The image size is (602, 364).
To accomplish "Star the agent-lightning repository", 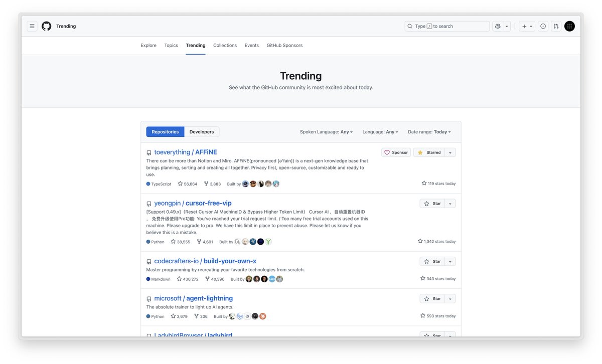I will 432,299.
